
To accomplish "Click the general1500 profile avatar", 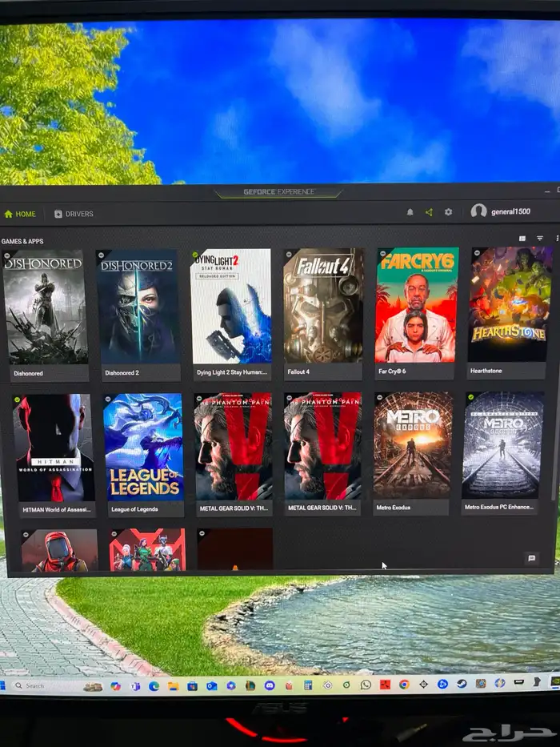I will pyautogui.click(x=478, y=211).
